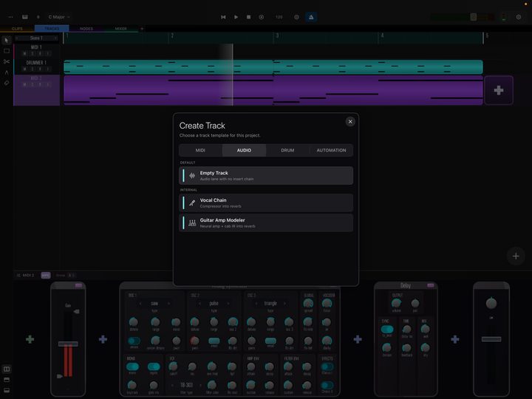532x399 pixels.
Task: Mute the DRUMMER 1 track
Action: click(24, 69)
